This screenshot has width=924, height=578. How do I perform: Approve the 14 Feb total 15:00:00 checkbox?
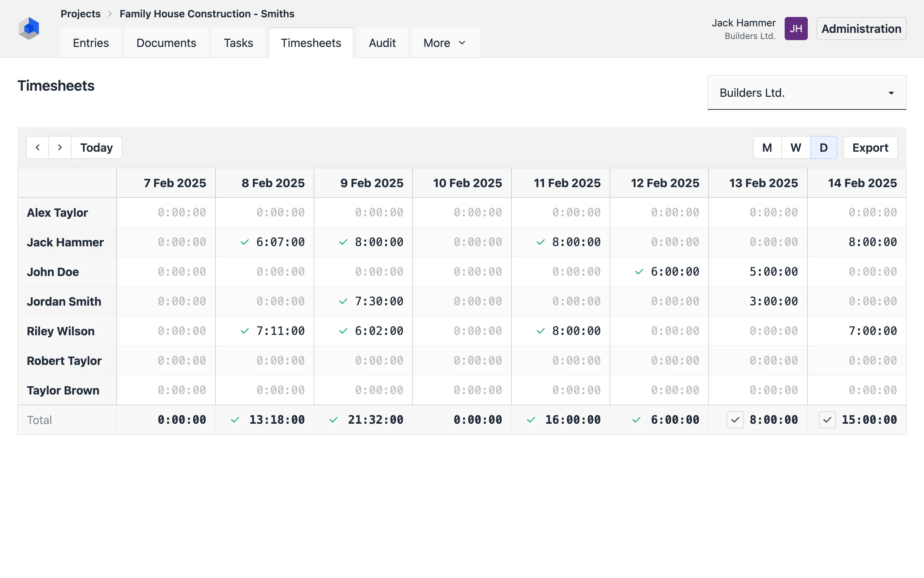[827, 420]
